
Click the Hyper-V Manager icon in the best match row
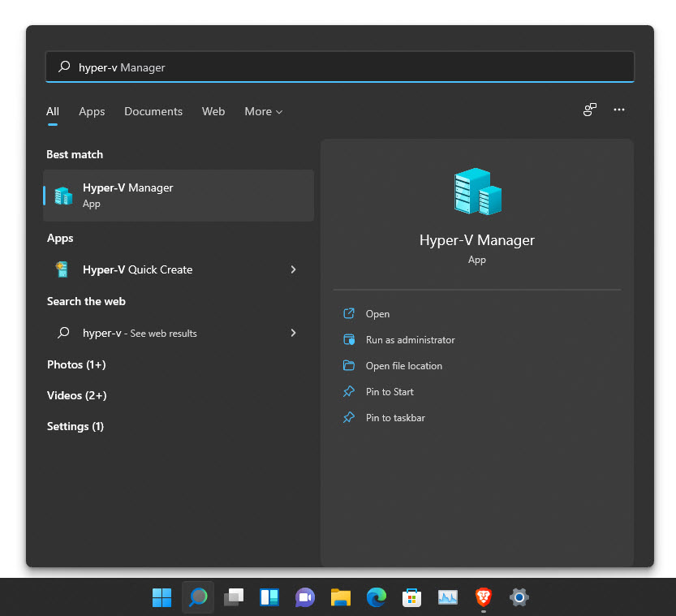pyautogui.click(x=63, y=196)
